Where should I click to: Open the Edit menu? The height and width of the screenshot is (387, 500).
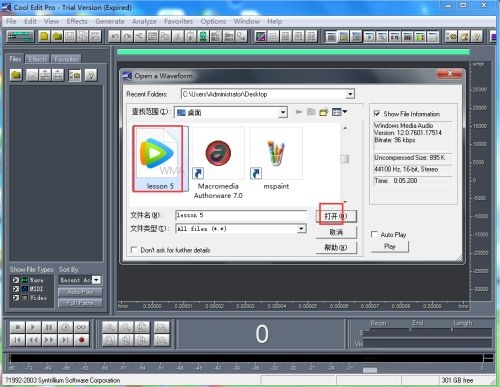pyautogui.click(x=30, y=21)
